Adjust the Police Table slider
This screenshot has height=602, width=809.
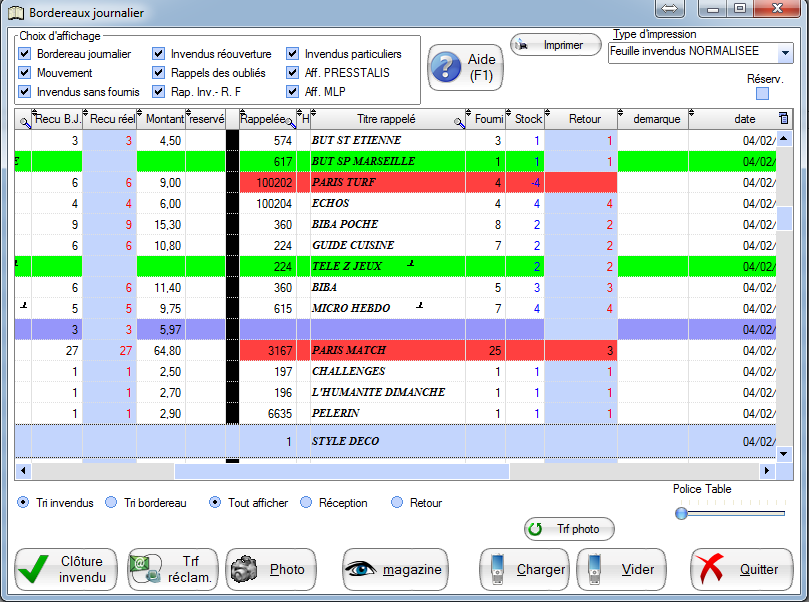[682, 513]
